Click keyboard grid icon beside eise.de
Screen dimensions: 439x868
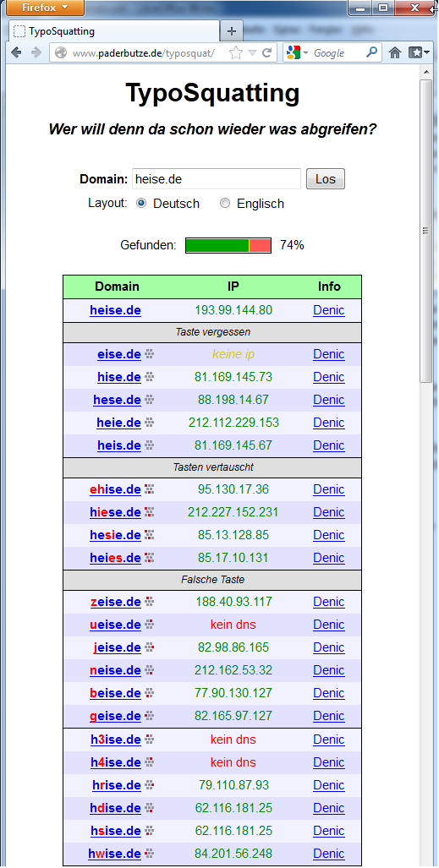click(149, 354)
